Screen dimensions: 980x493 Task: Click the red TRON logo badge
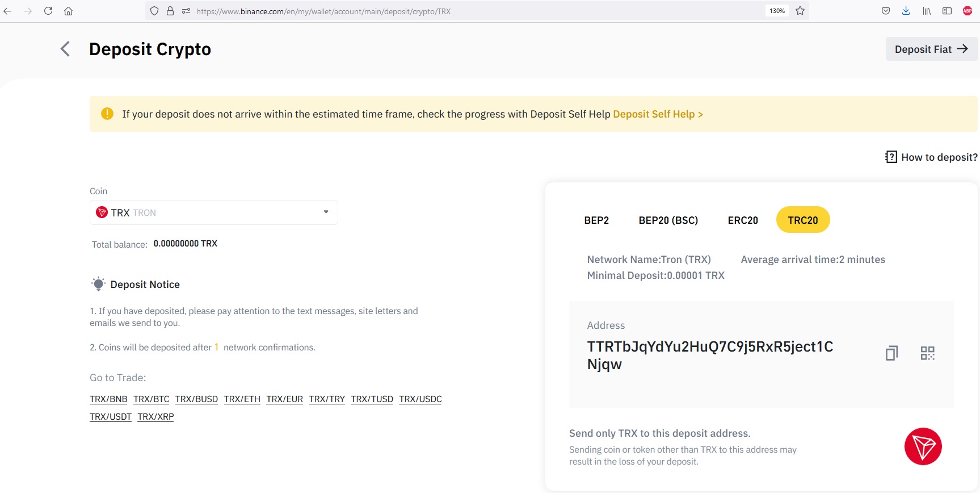click(923, 446)
